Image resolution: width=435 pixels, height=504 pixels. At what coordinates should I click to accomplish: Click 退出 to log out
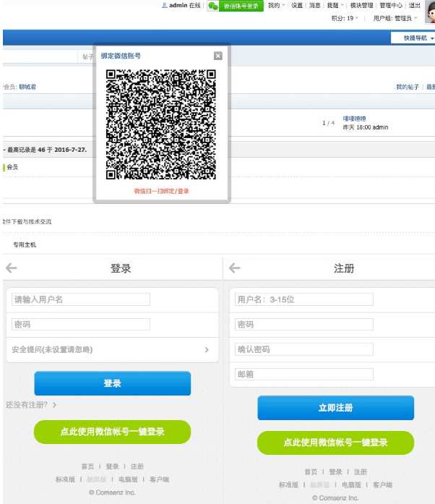point(415,6)
